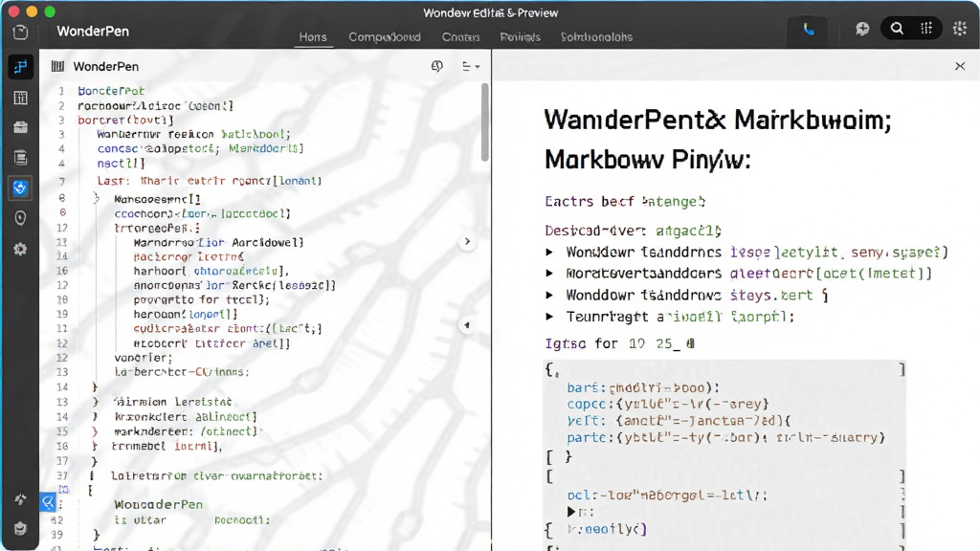Click the 'Boncterot' line 1 in the editor
Viewport: 980px width, 551px height.
click(x=111, y=91)
